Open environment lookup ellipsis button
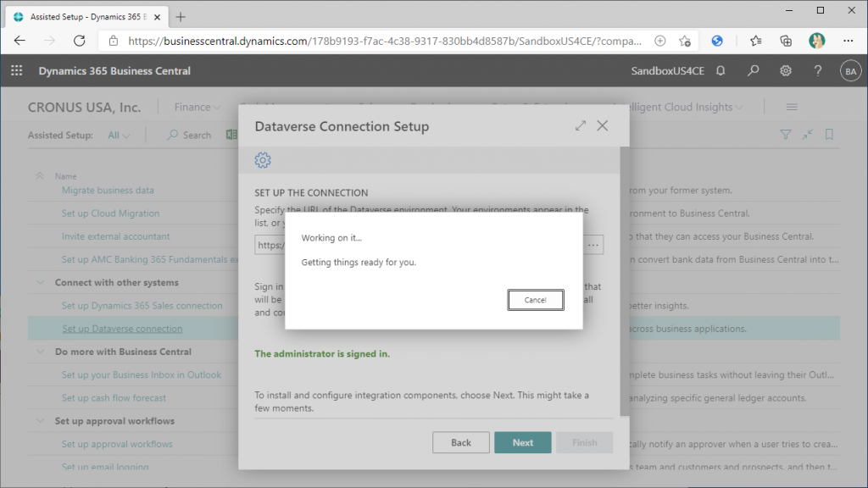This screenshot has width=868, height=488. pos(593,245)
